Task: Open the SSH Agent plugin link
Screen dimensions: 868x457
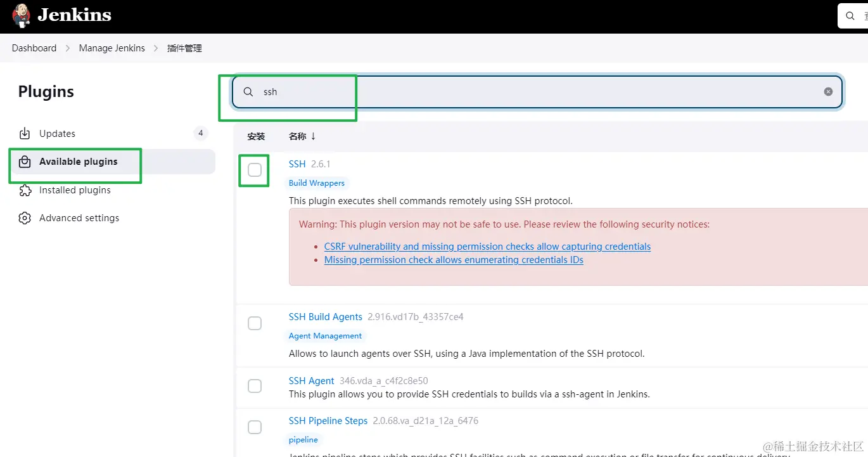Action: tap(311, 381)
